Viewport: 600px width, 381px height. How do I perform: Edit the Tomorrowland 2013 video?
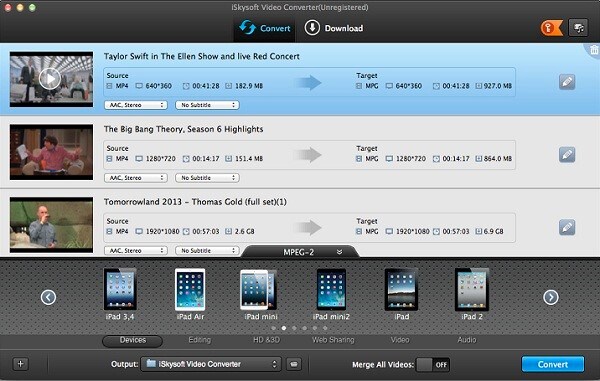[x=567, y=227]
